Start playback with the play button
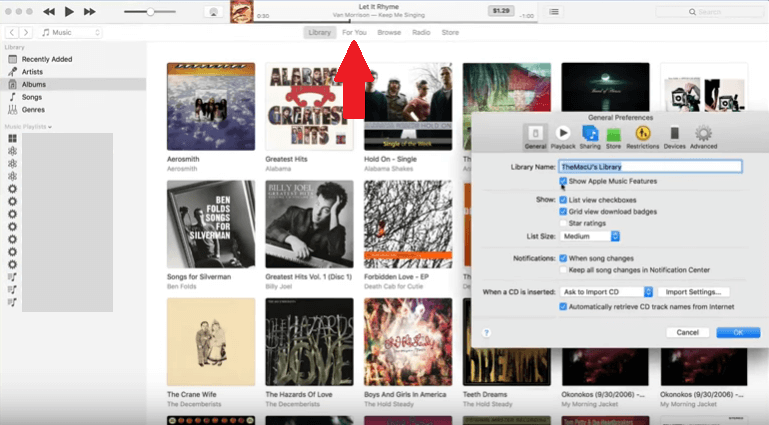This screenshot has height=425, width=769. 69,11
